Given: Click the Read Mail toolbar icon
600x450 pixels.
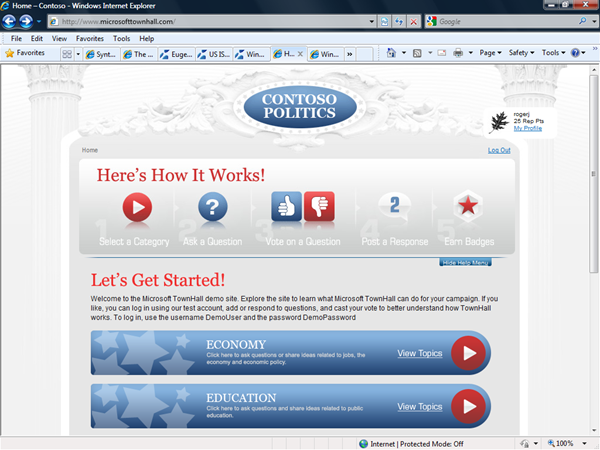Looking at the screenshot, I should pyautogui.click(x=442, y=53).
